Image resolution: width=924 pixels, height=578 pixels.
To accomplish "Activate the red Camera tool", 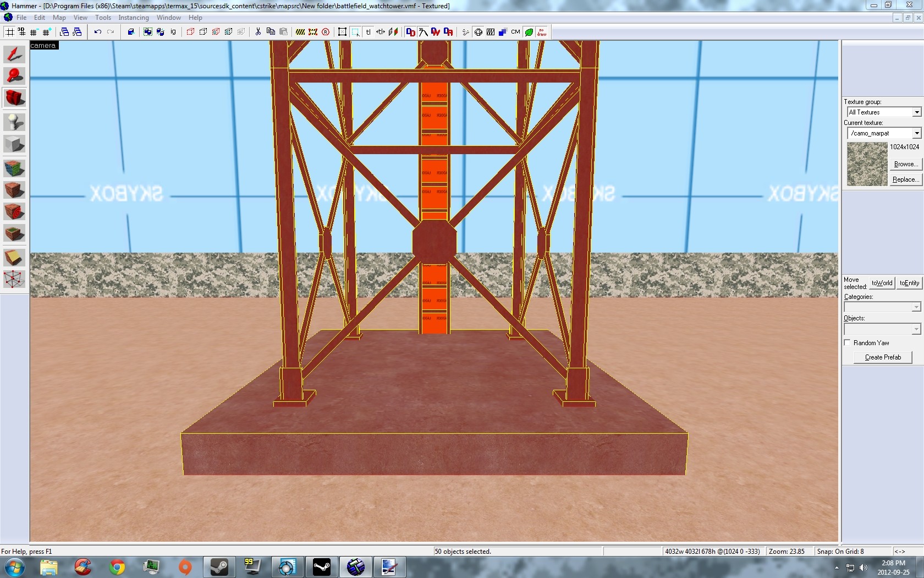I will (14, 98).
